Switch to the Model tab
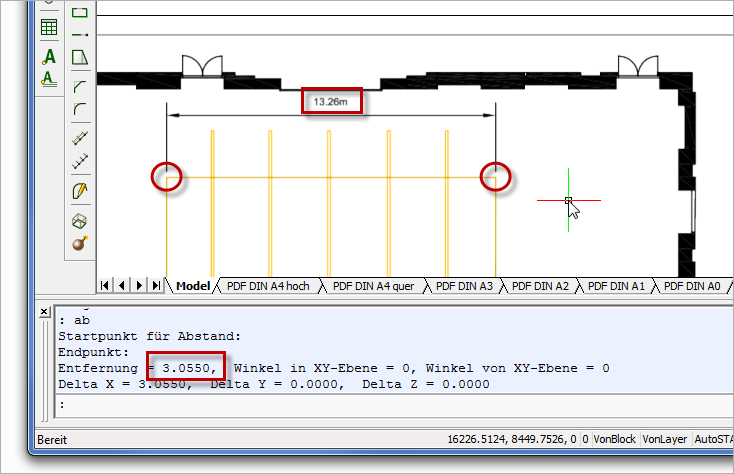Viewport: 734px width, 474px height. [x=192, y=286]
